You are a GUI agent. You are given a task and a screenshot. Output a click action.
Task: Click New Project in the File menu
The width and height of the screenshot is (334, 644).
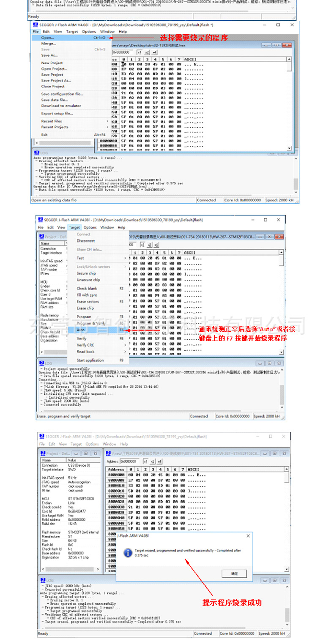(71, 63)
